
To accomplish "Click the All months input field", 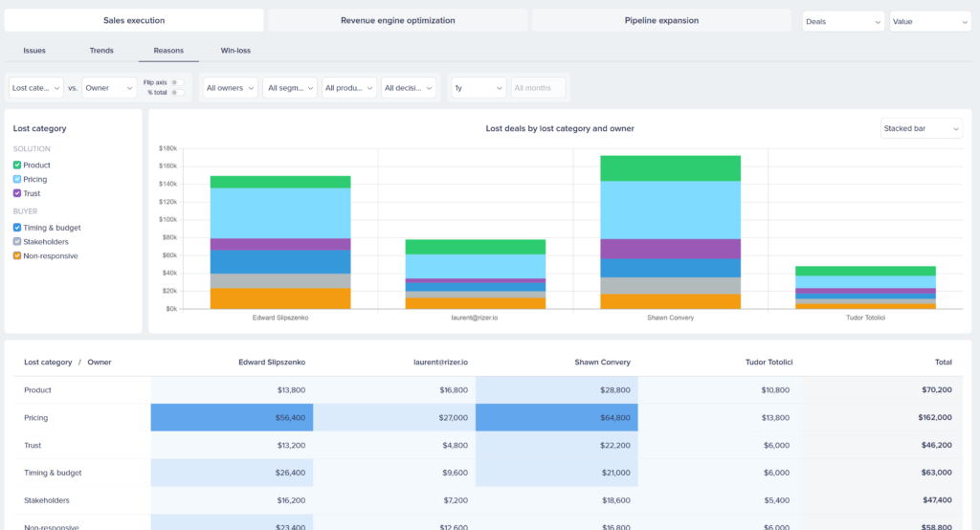I will pyautogui.click(x=538, y=88).
